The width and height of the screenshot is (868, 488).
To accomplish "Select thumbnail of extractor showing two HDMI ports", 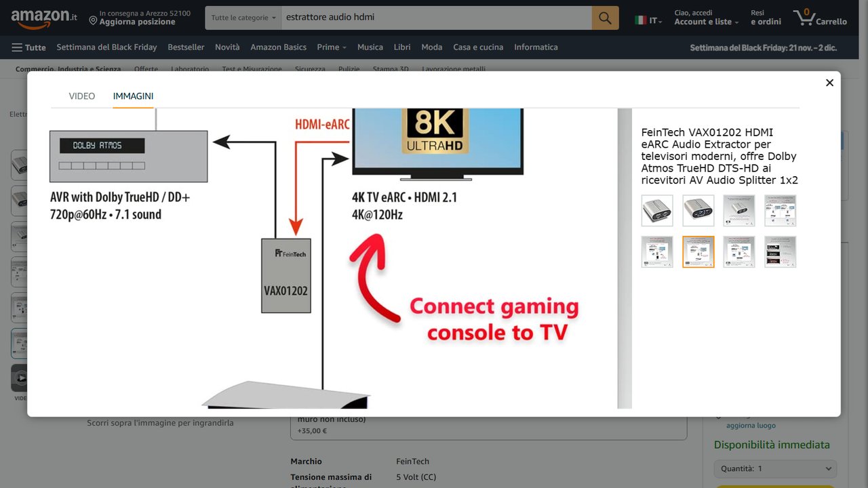I will point(657,211).
